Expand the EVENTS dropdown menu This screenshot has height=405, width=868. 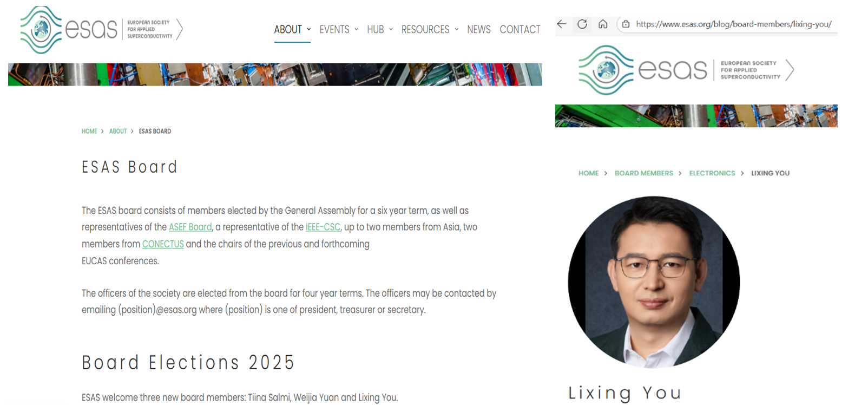pyautogui.click(x=339, y=29)
